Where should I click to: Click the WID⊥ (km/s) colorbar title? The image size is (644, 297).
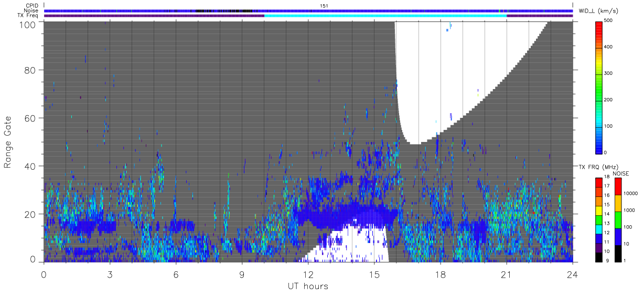[x=598, y=10]
